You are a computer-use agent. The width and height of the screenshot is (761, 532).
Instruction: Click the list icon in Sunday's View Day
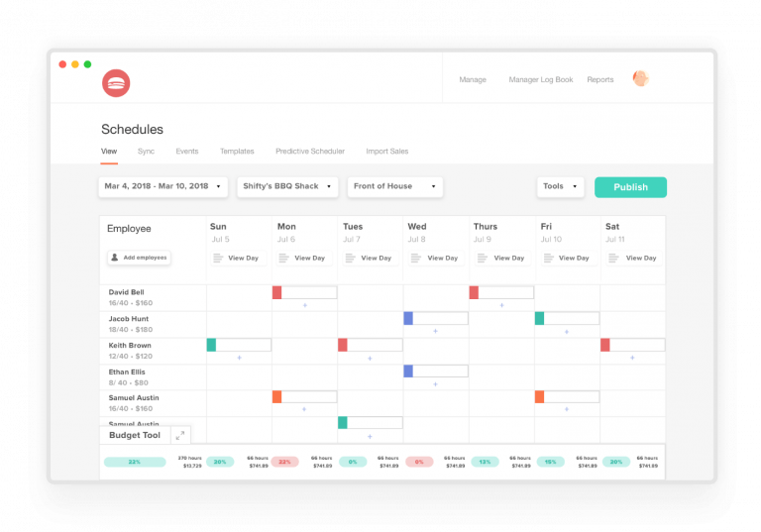click(x=218, y=258)
